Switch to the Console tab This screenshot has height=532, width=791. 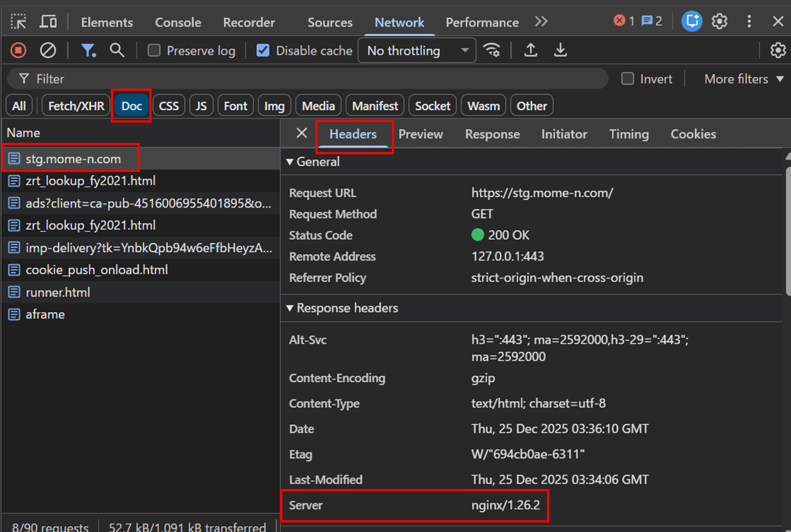178,22
